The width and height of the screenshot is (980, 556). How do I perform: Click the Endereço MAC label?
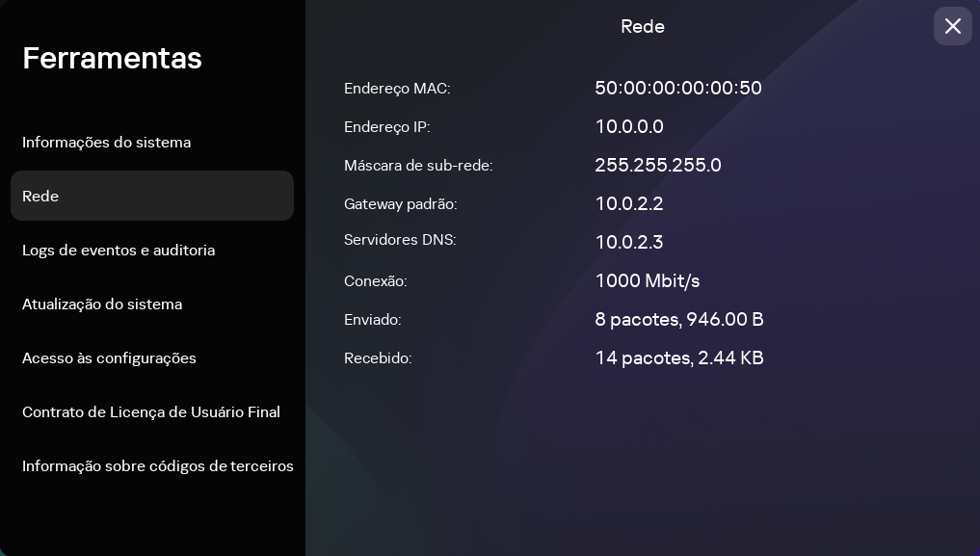(397, 89)
